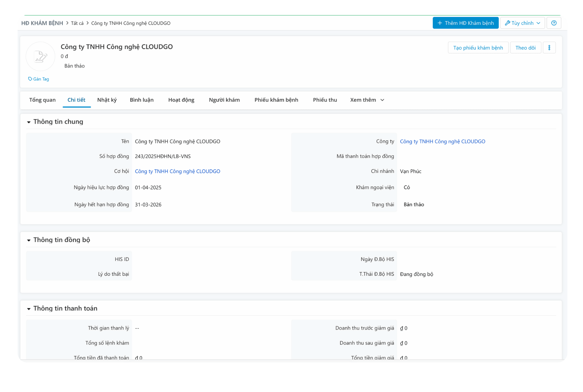Click Doanh thu sau giảm giá value
Viewport: 583px width, 392px height.
coord(404,343)
